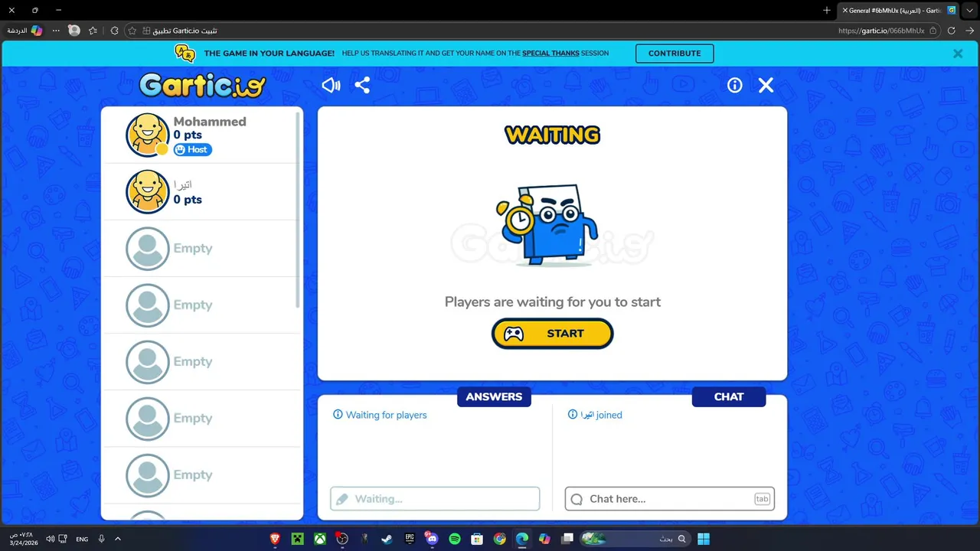The image size is (980, 551).
Task: Open Microsoft Store from taskbar
Action: pos(477,539)
